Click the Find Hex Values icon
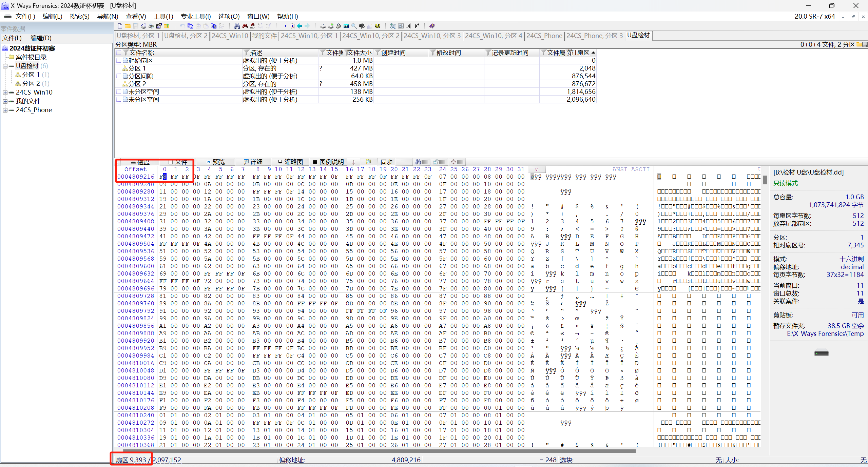Image resolution: width=868 pixels, height=467 pixels. coord(252,26)
